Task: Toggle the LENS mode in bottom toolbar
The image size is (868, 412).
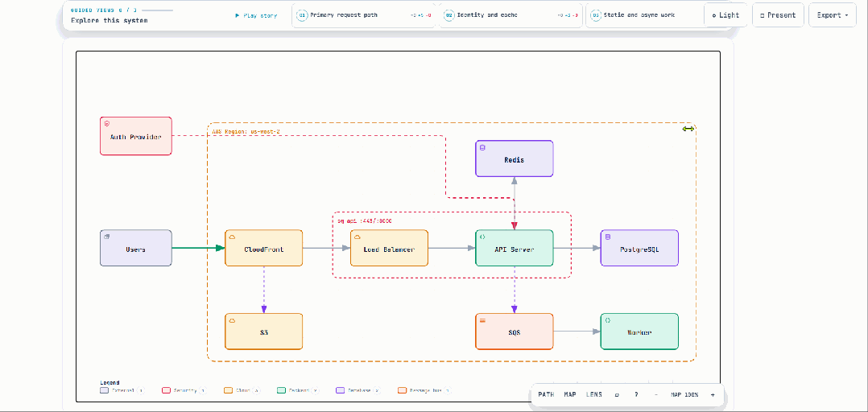Action: (x=594, y=395)
